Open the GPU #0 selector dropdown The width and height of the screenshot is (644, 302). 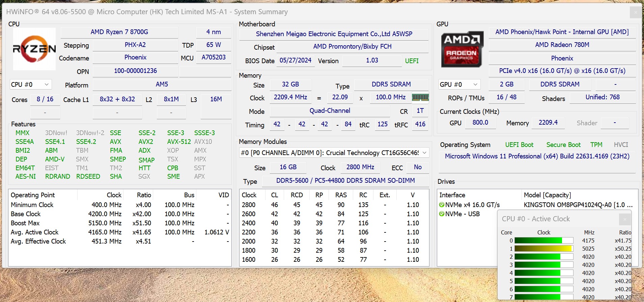point(459,84)
